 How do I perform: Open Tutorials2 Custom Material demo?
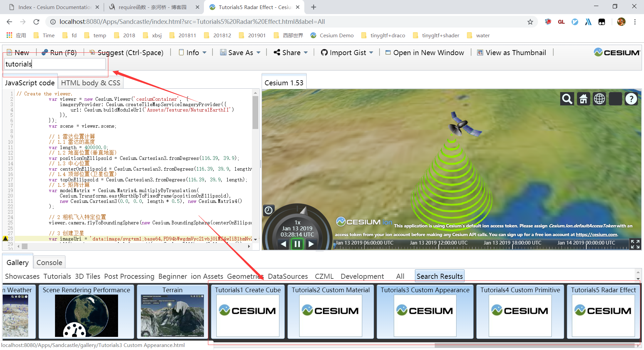point(331,311)
